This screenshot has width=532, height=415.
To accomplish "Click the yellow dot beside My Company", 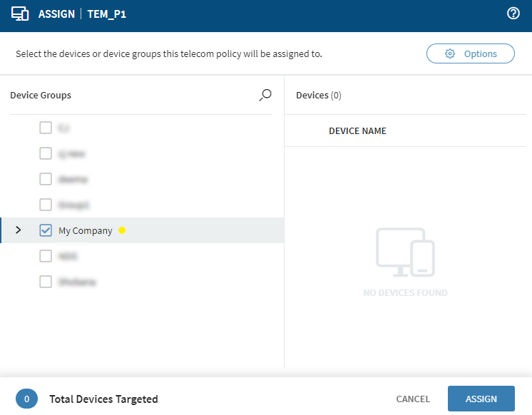I will (122, 230).
